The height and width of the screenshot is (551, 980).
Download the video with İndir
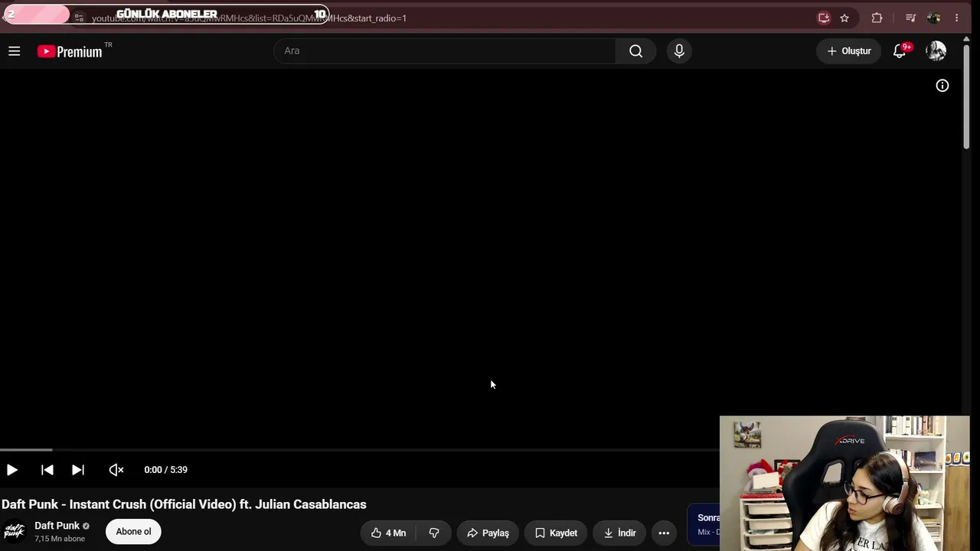(619, 533)
